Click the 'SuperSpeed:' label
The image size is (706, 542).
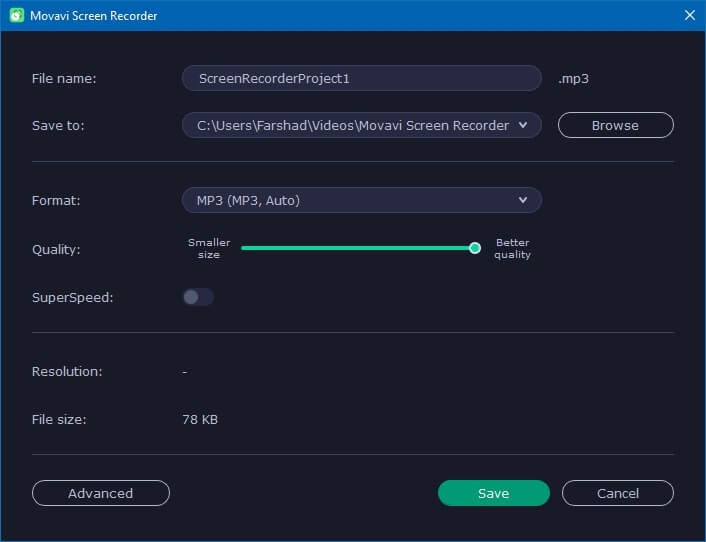click(x=72, y=298)
